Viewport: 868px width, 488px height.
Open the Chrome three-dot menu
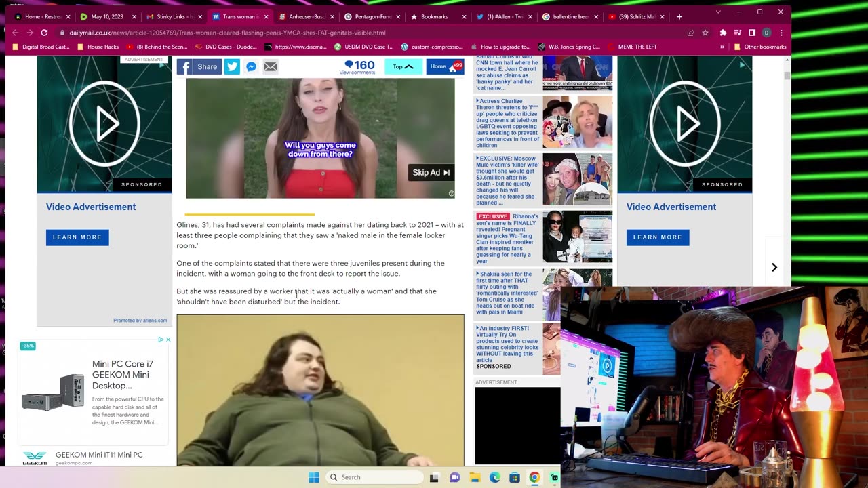(x=781, y=33)
